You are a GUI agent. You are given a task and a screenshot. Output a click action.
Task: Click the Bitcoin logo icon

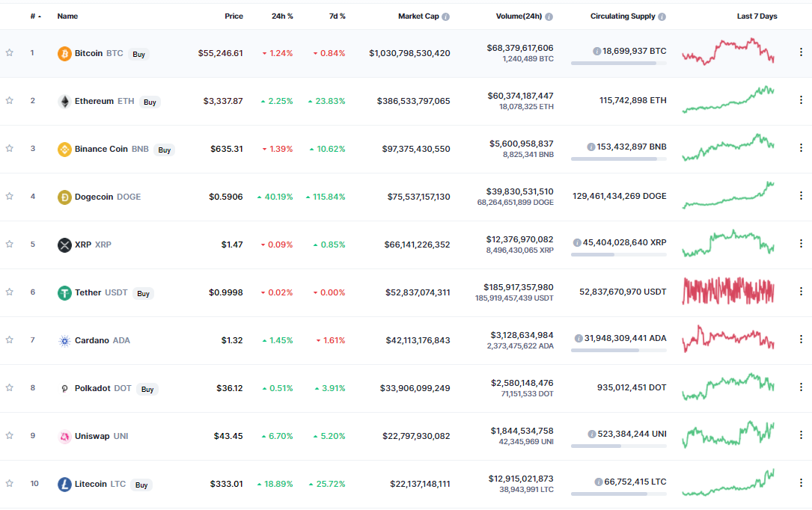pos(64,53)
